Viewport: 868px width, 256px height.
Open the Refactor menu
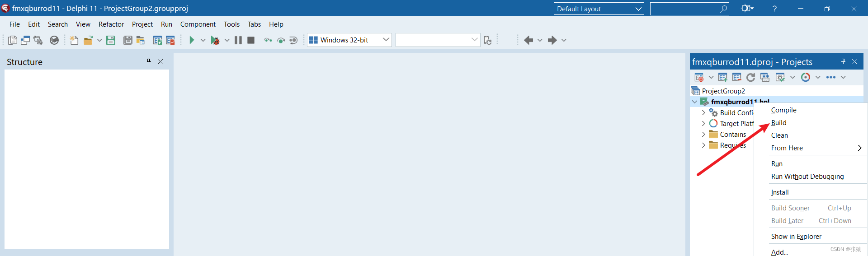click(x=111, y=24)
